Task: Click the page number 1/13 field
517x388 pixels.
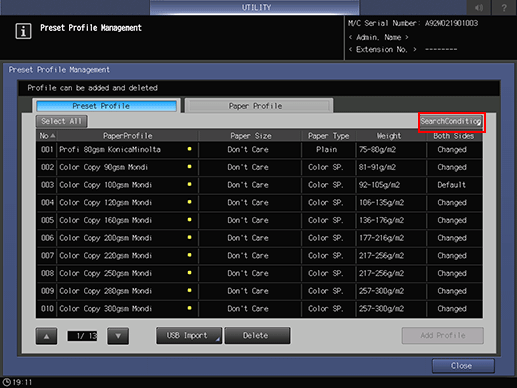Action: (x=82, y=336)
